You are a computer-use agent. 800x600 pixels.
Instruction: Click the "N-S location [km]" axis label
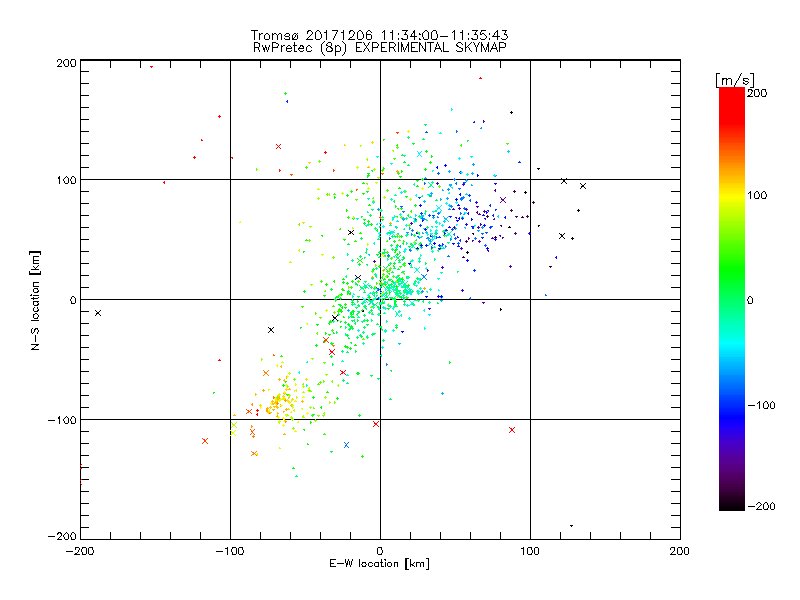coord(35,301)
